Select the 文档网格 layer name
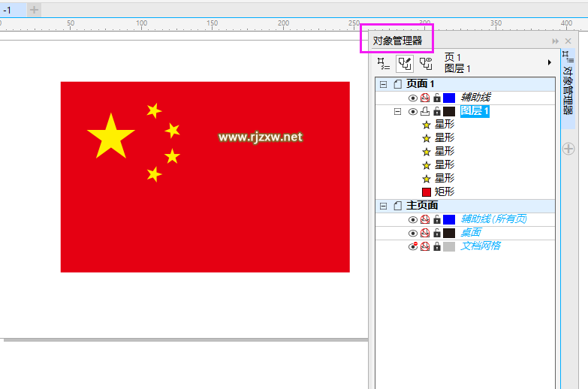Image resolution: width=588 pixels, height=389 pixels. coord(481,246)
